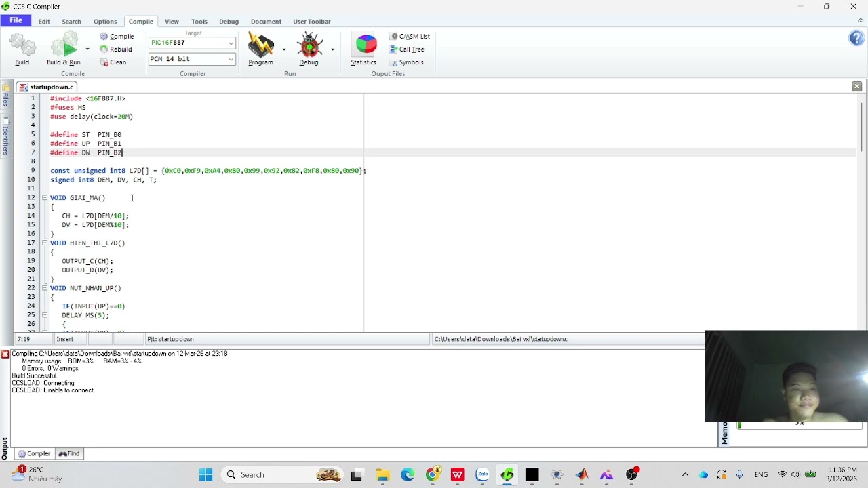This screenshot has height=488, width=868.
Task: Open the Files side panel tab
Action: (x=5, y=96)
